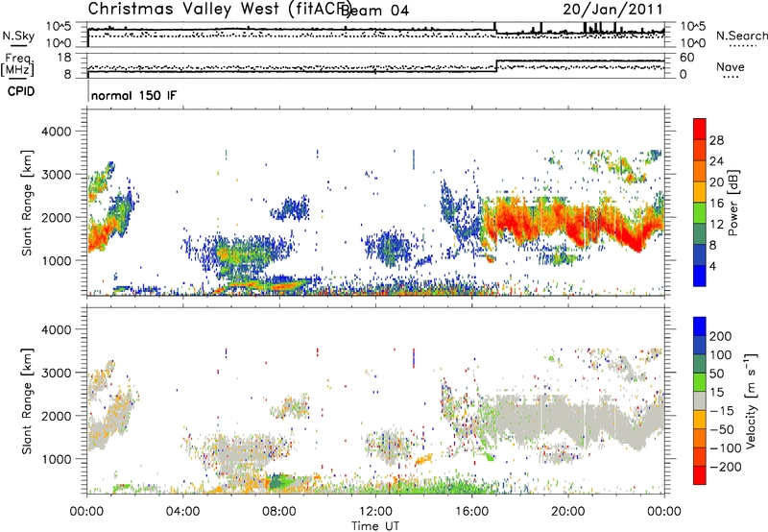Click the 'Beam 04' label
Screen dimensions: 768x532
coord(375,11)
